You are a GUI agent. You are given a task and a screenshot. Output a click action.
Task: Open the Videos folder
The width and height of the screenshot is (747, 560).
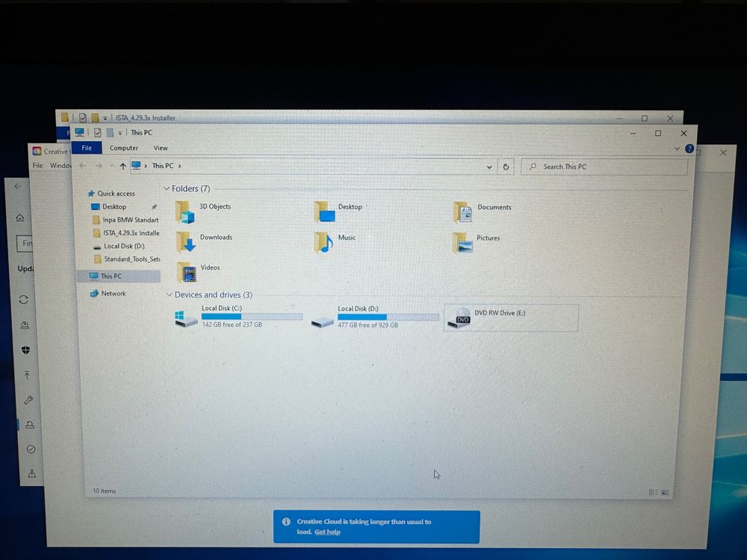tap(210, 267)
